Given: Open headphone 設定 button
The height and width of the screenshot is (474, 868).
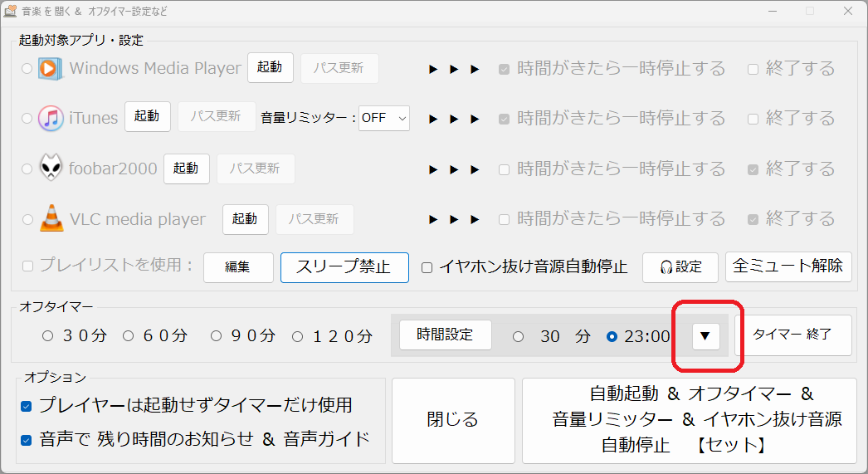Looking at the screenshot, I should 680,267.
